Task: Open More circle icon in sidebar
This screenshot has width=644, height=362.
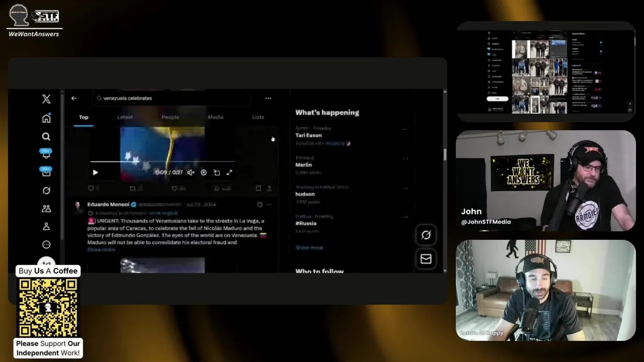Action: 46,245
